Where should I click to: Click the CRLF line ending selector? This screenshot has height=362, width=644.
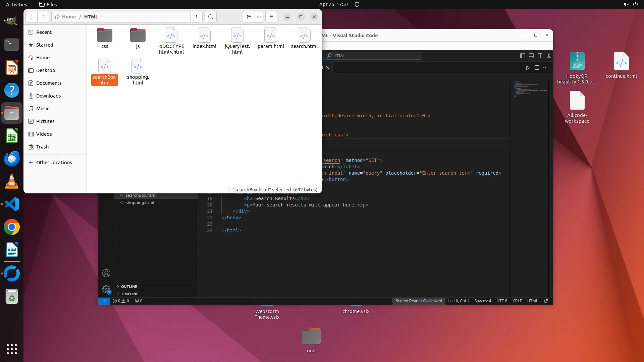[517, 301]
